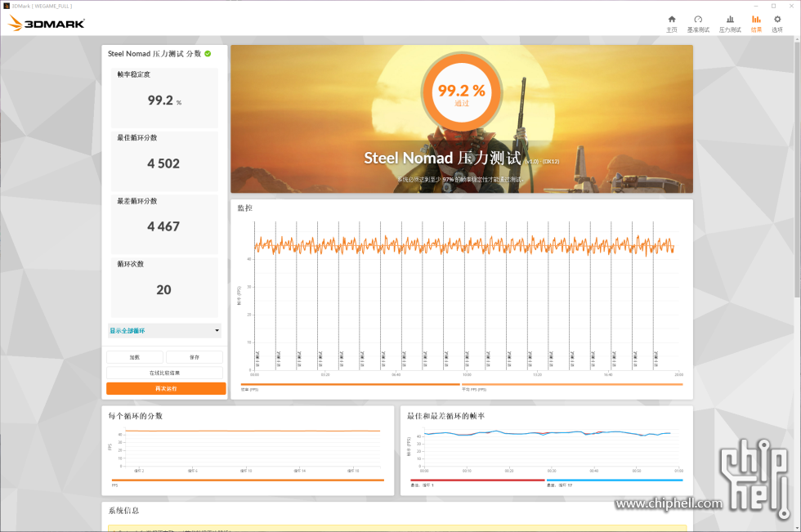Click the orange frame rate line in the 监控 chart
Image resolution: width=801 pixels, height=532 pixels.
464,246
